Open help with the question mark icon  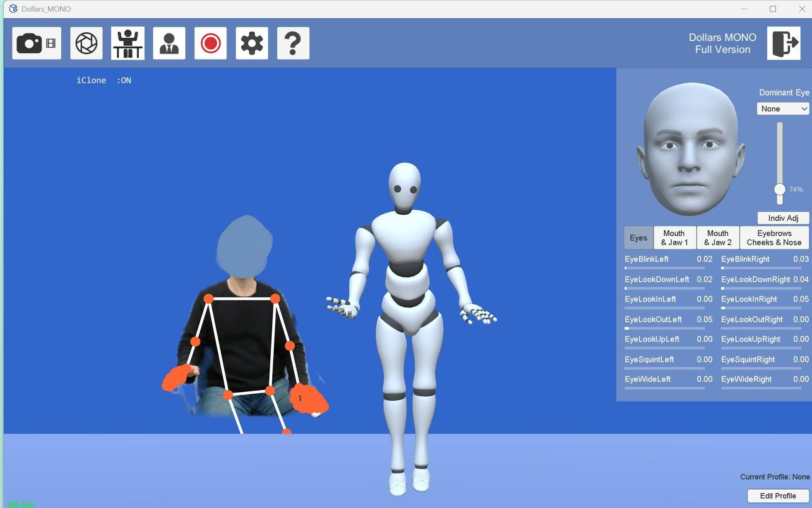point(293,43)
